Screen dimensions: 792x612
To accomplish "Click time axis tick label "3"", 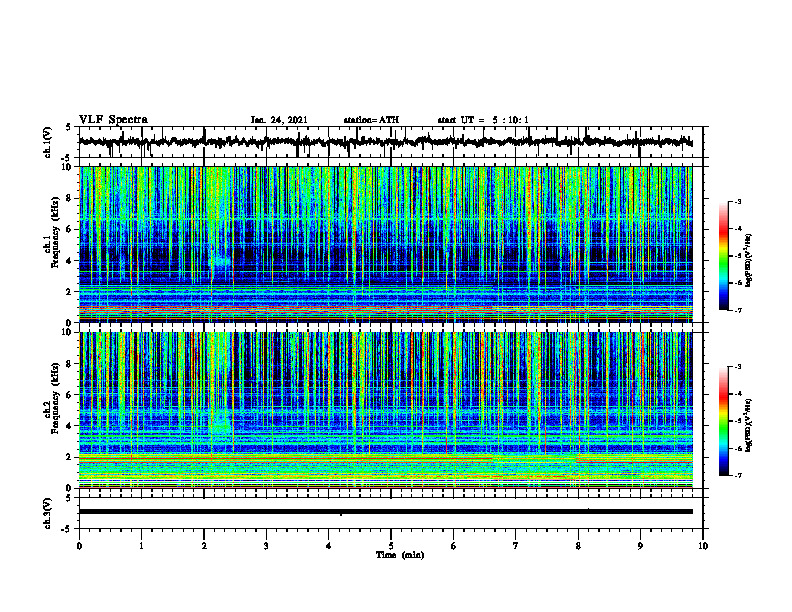I will point(266,546).
